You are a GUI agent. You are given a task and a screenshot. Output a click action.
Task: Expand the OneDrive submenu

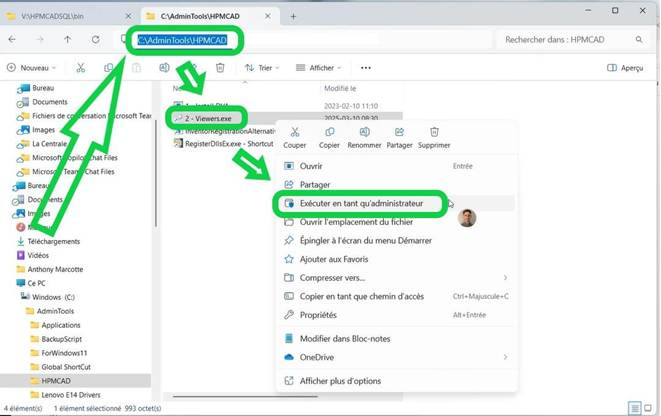[505, 357]
